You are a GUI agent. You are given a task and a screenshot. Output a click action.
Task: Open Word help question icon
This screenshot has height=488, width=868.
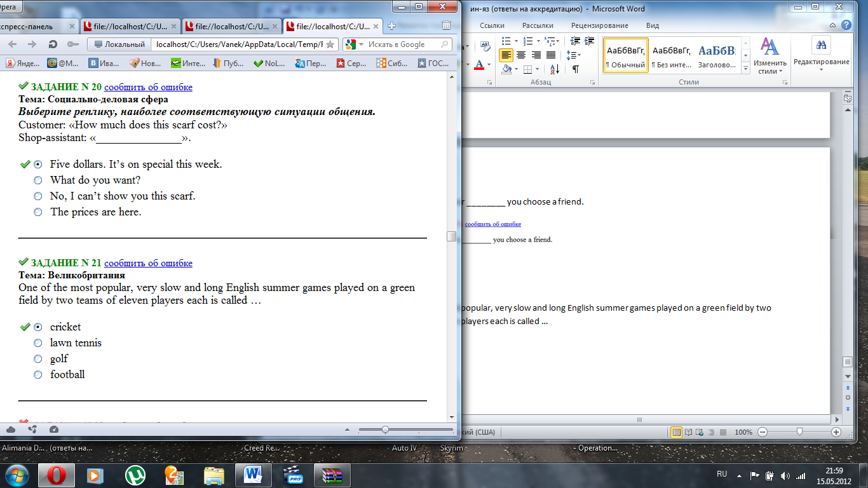846,25
